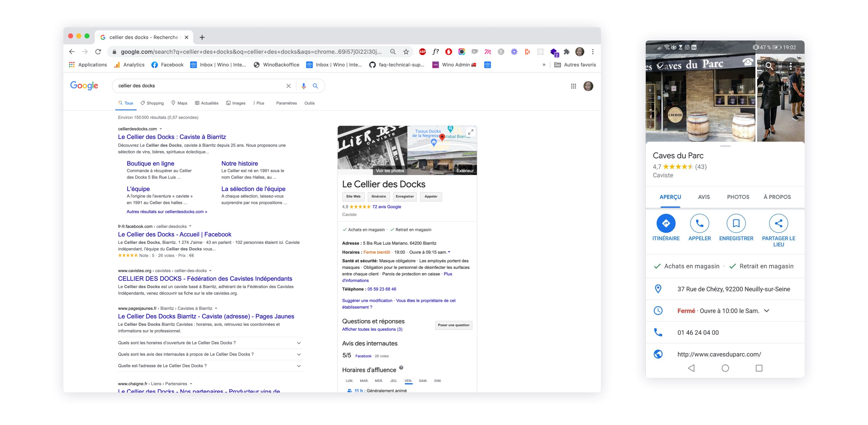Submit search with blue magnifier icon

(x=315, y=86)
